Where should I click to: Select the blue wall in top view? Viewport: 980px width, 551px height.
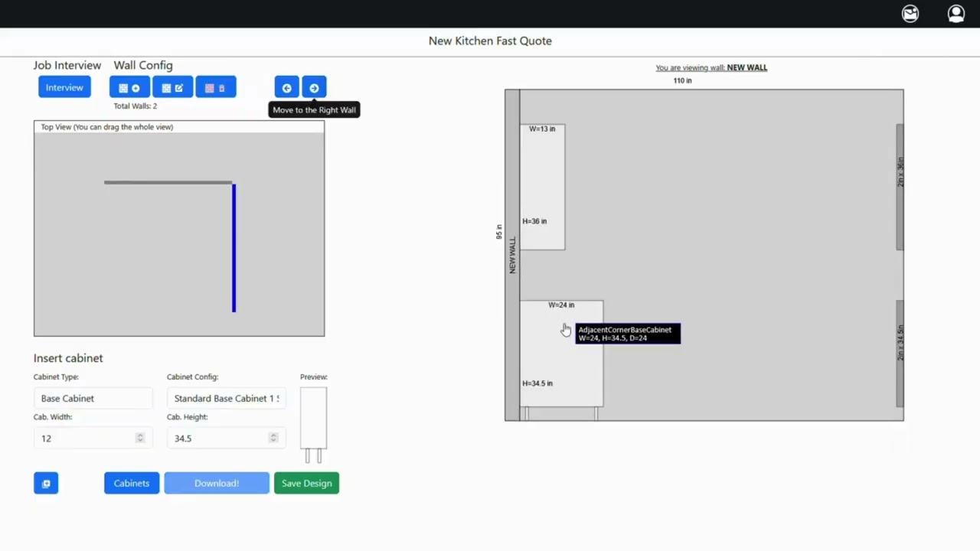[x=234, y=248]
